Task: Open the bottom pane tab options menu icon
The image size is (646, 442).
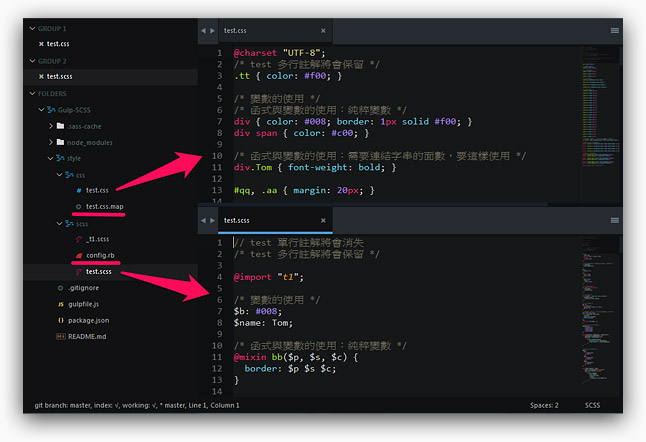Action: [x=614, y=220]
